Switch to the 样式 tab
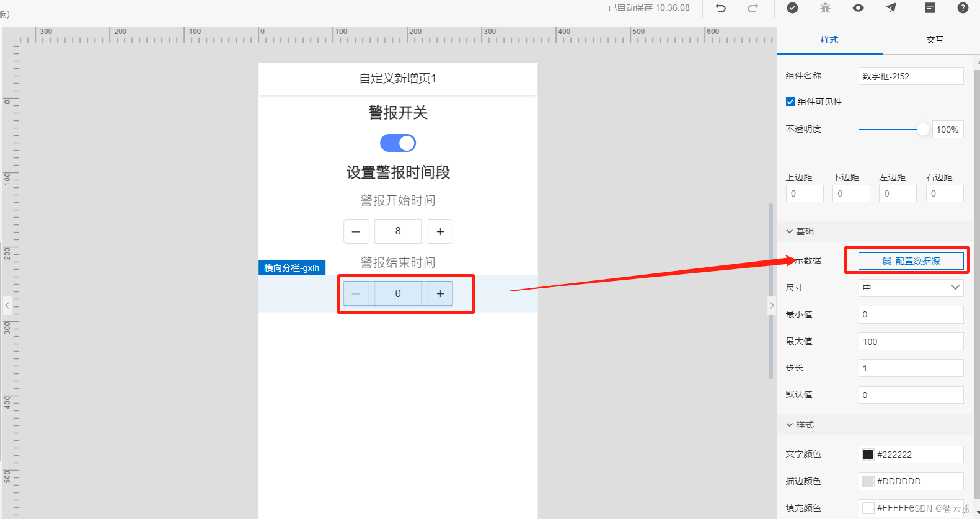This screenshot has width=980, height=519. coord(829,40)
